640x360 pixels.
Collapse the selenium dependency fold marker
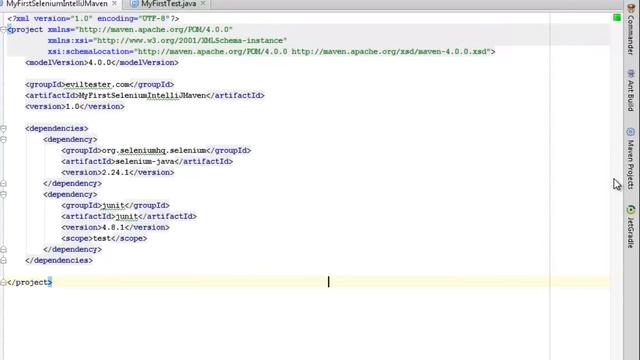3,140
